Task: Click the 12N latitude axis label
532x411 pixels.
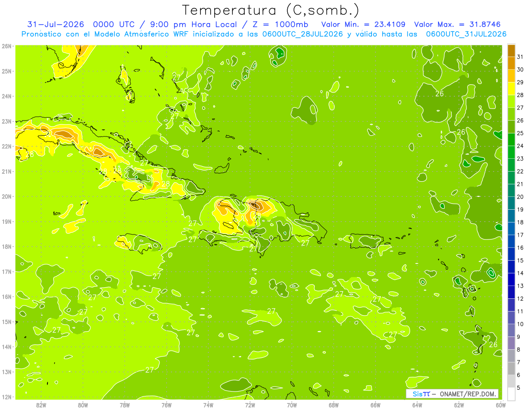Action: click(x=7, y=397)
